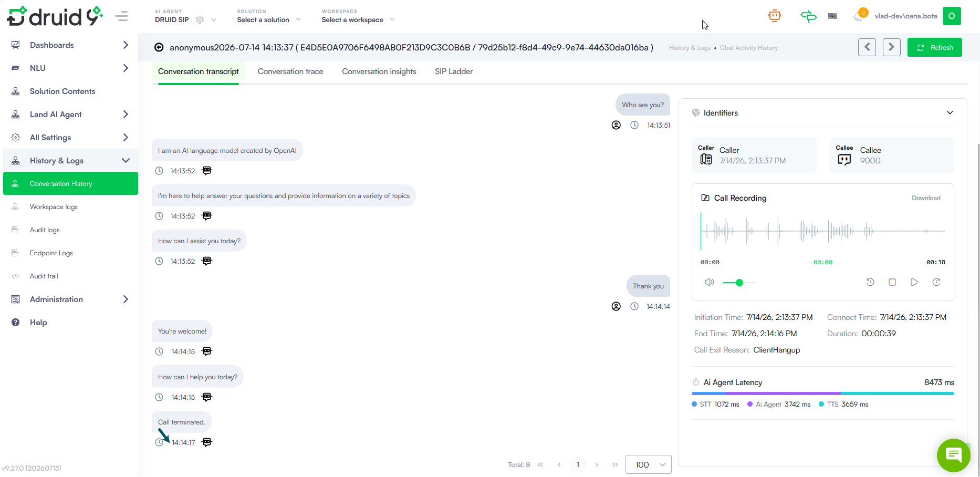Viewport: 980px width, 477px height.
Task: Open page size 100 dropdown
Action: pos(649,464)
